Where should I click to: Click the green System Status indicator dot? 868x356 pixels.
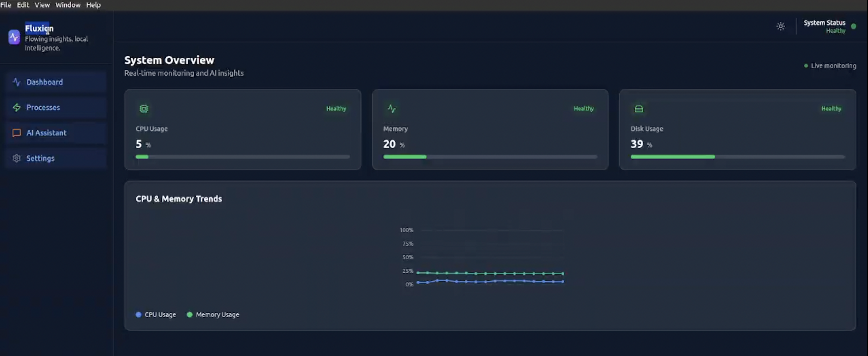[854, 26]
